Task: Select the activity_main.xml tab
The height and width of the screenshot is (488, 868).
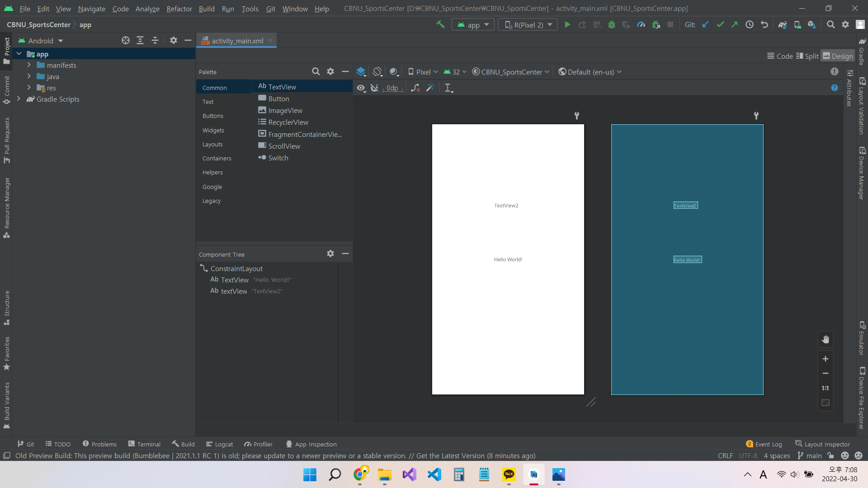Action: click(237, 41)
